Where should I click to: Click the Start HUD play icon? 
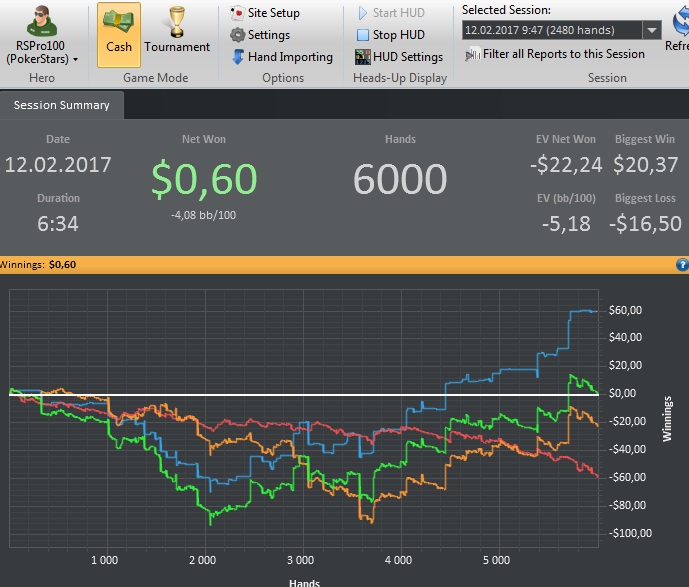[x=363, y=13]
